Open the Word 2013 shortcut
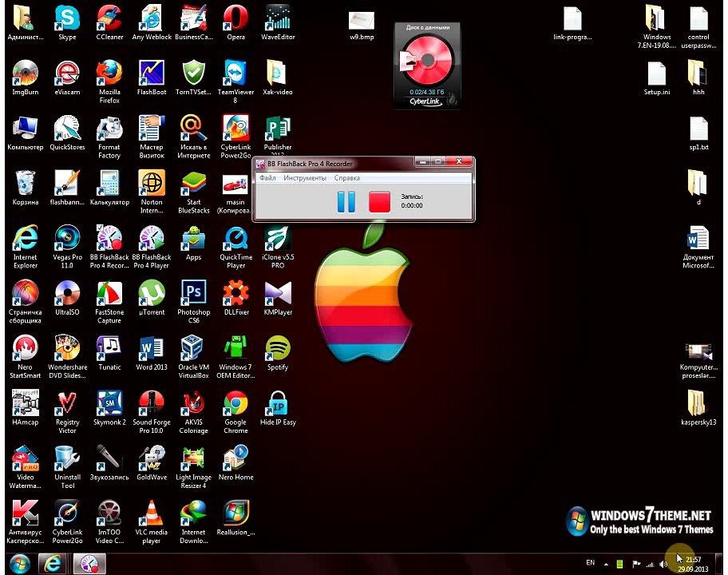The width and height of the screenshot is (728, 575). tap(152, 353)
